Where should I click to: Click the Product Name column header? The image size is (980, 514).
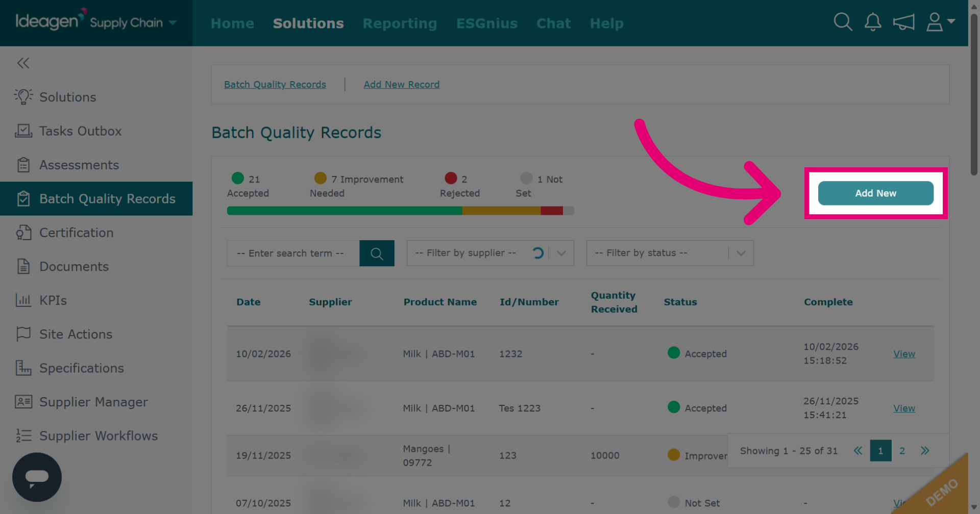(440, 302)
